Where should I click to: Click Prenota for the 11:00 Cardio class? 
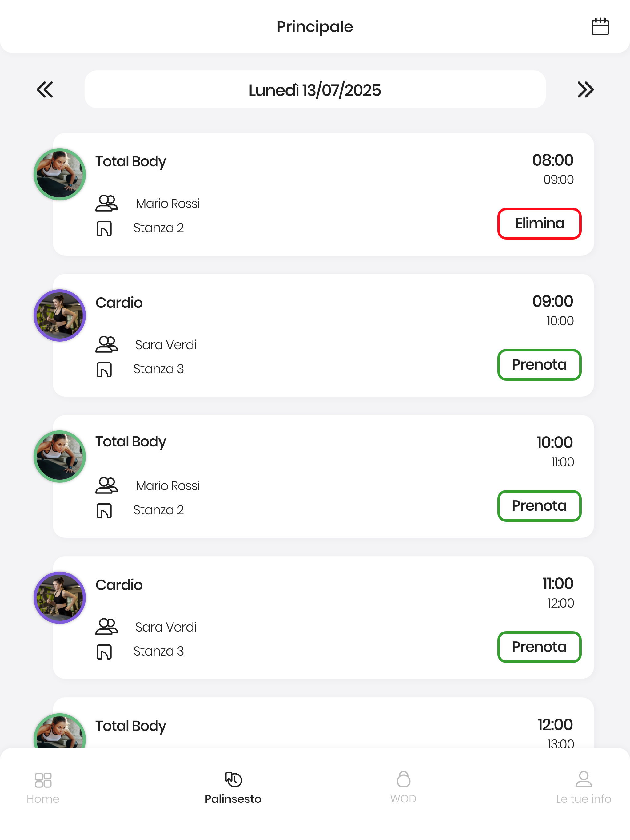click(x=539, y=647)
